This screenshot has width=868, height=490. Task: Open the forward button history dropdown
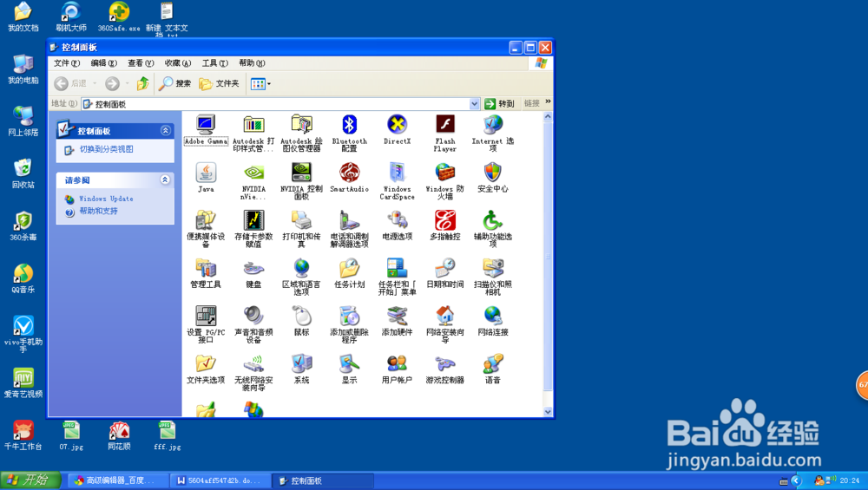128,83
